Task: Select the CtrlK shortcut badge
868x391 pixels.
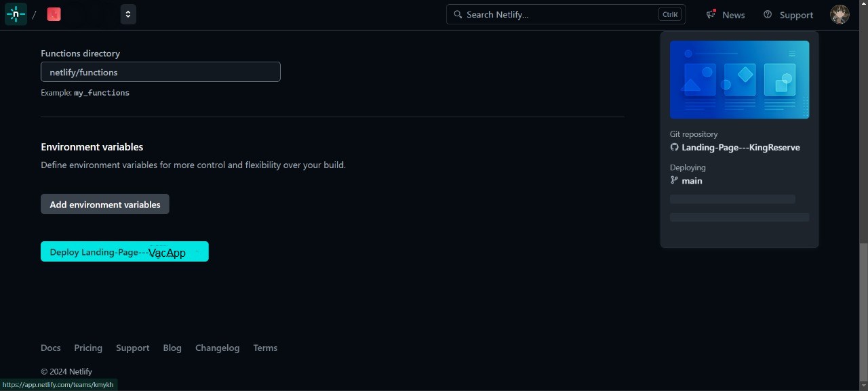Action: tap(669, 14)
